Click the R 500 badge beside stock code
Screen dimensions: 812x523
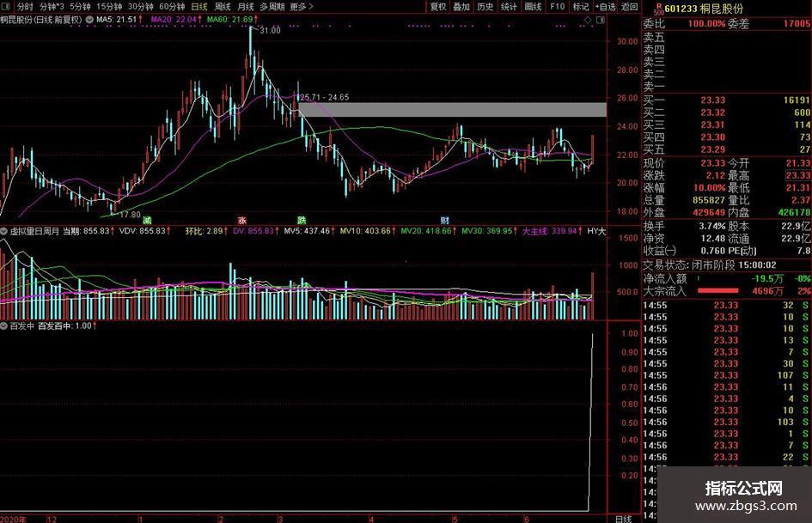pos(658,8)
